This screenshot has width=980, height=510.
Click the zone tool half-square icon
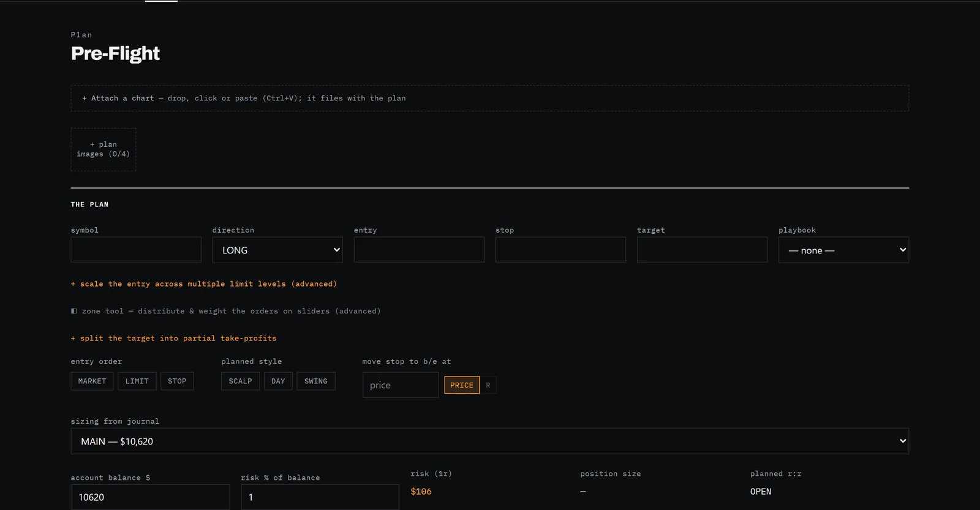(x=74, y=311)
